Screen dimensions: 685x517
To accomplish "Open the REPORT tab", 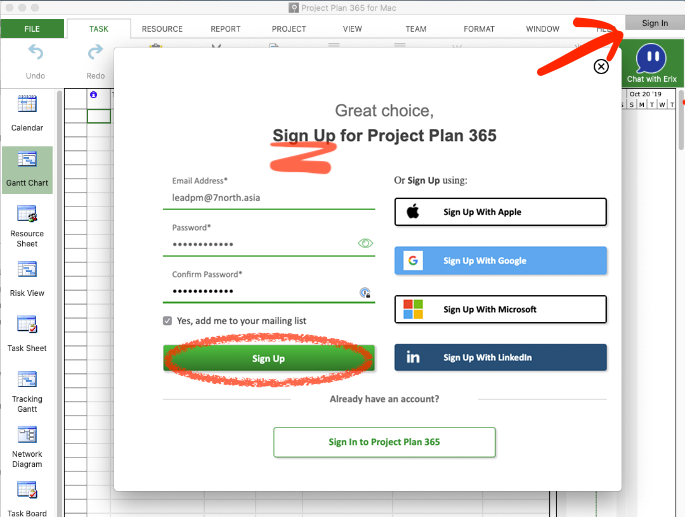I will tap(225, 29).
